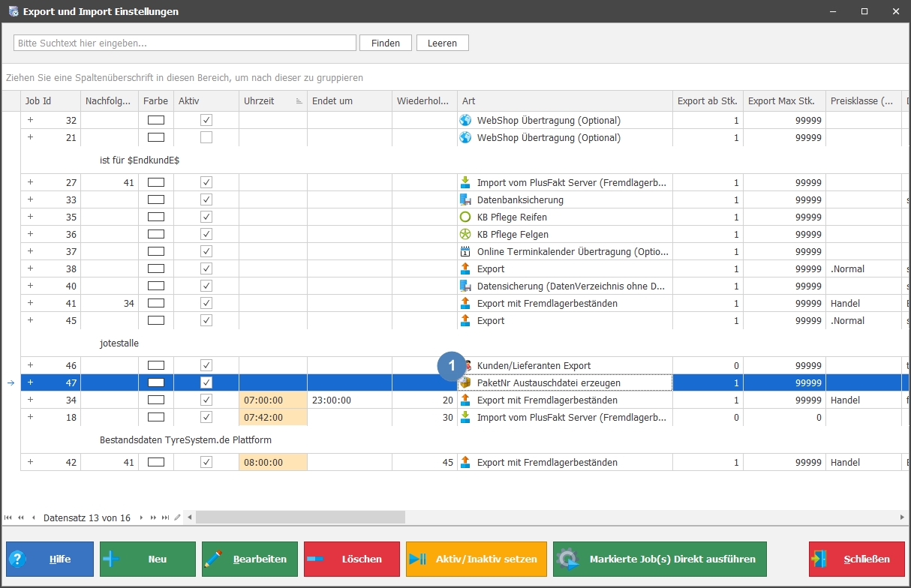Click the Finden button

[386, 43]
